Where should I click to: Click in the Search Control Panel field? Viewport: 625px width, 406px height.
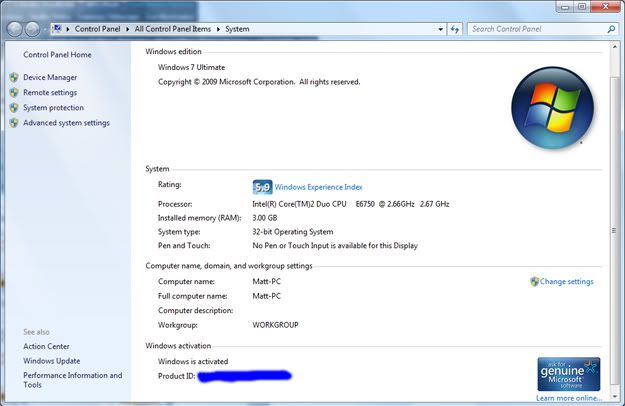coord(537,29)
